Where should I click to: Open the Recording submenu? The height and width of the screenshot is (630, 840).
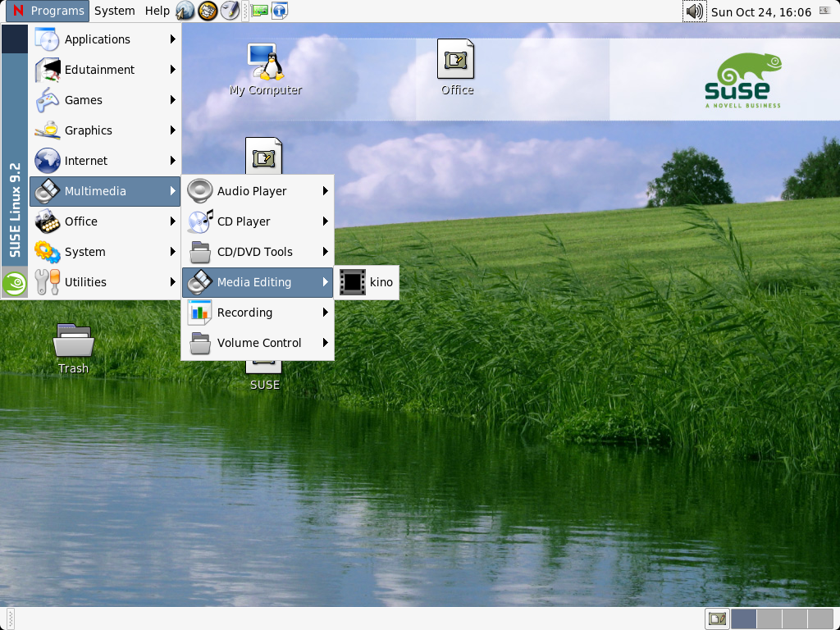[x=258, y=313]
